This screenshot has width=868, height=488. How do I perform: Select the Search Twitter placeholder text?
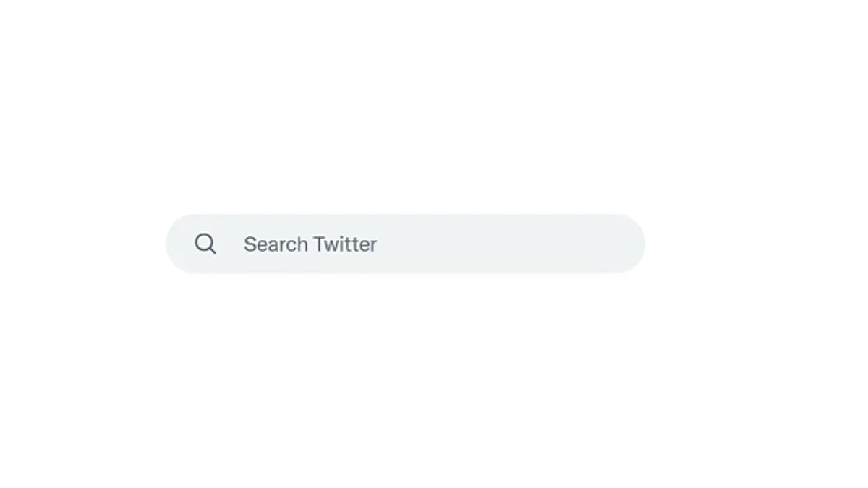(x=310, y=244)
